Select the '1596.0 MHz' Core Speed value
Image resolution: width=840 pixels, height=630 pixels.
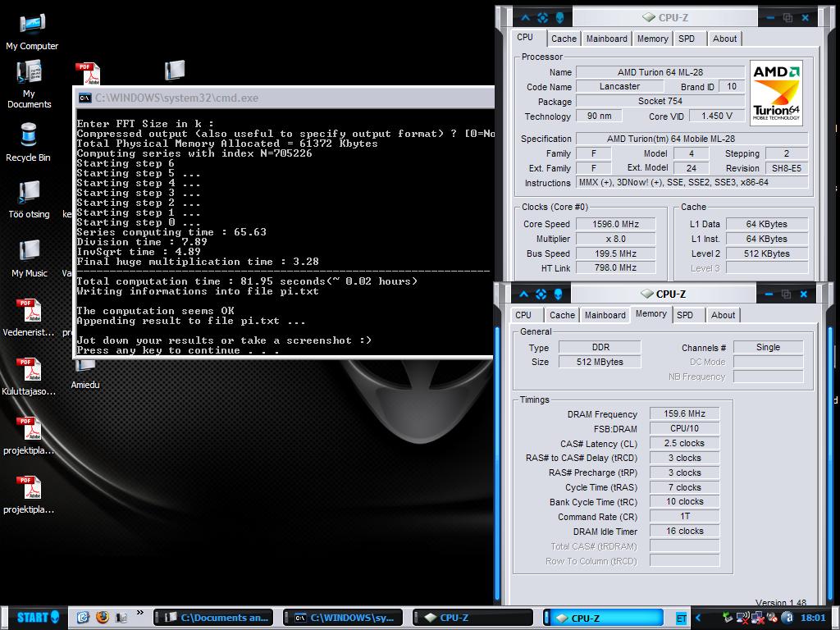pos(615,224)
